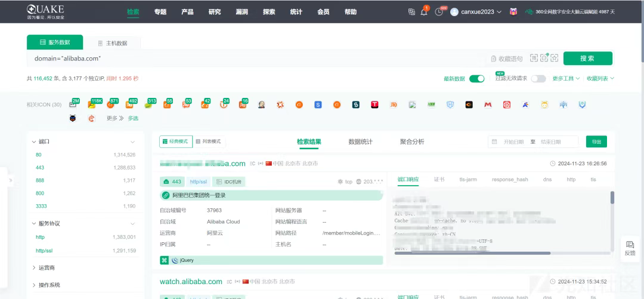The image size is (644, 299).
Task: Click the canxue2023 user avatar
Action: pos(454,12)
